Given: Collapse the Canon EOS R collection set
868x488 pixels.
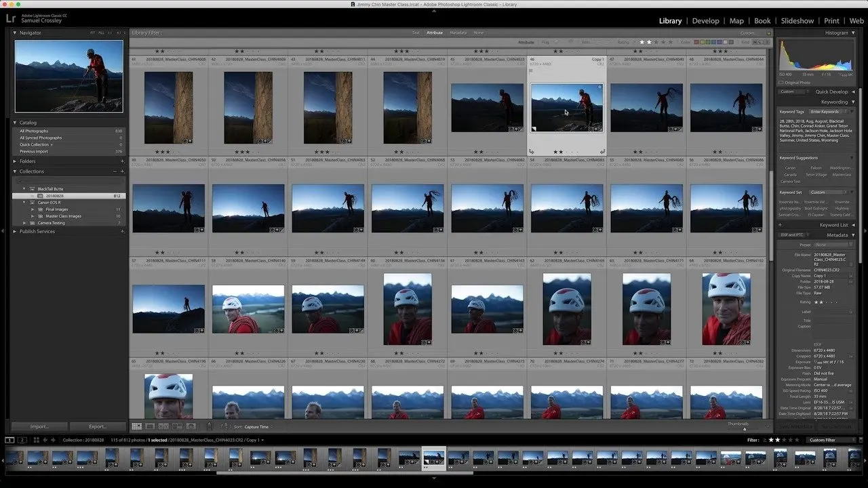Looking at the screenshot, I should (23, 203).
